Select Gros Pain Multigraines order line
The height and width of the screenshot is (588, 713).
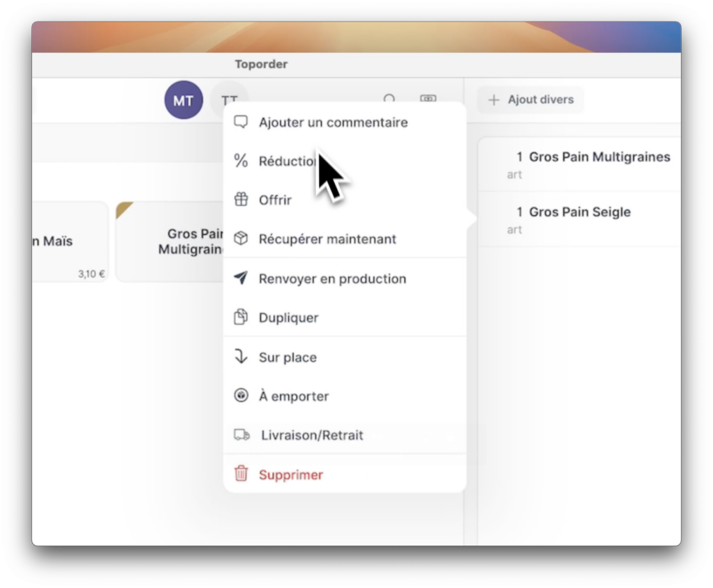[592, 164]
